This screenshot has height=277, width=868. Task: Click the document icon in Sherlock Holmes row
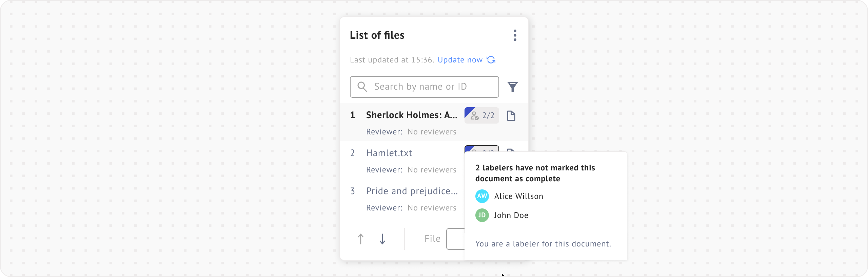pos(511,116)
